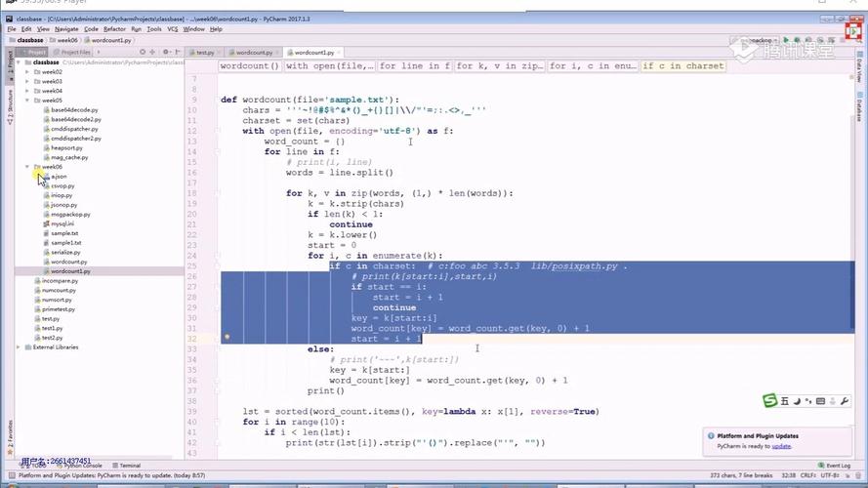This screenshot has height=488, width=868.
Task: Open the VCS menu
Action: click(173, 28)
